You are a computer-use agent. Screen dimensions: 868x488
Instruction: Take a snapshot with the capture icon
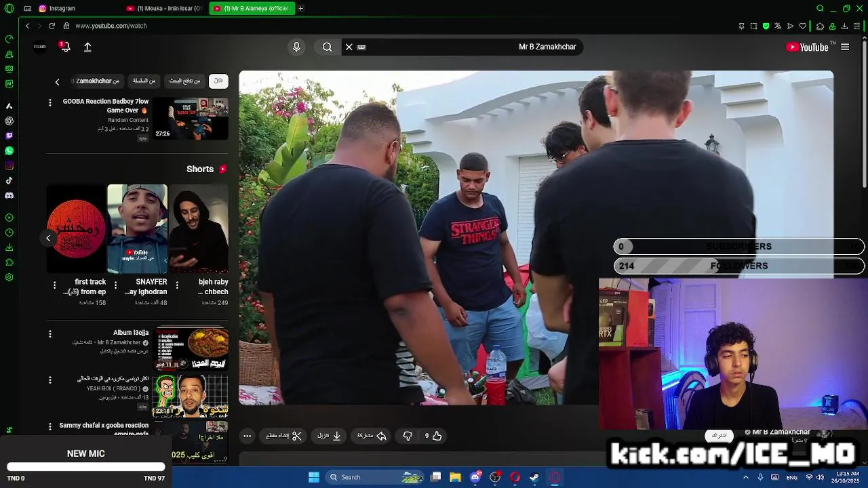[753, 26]
